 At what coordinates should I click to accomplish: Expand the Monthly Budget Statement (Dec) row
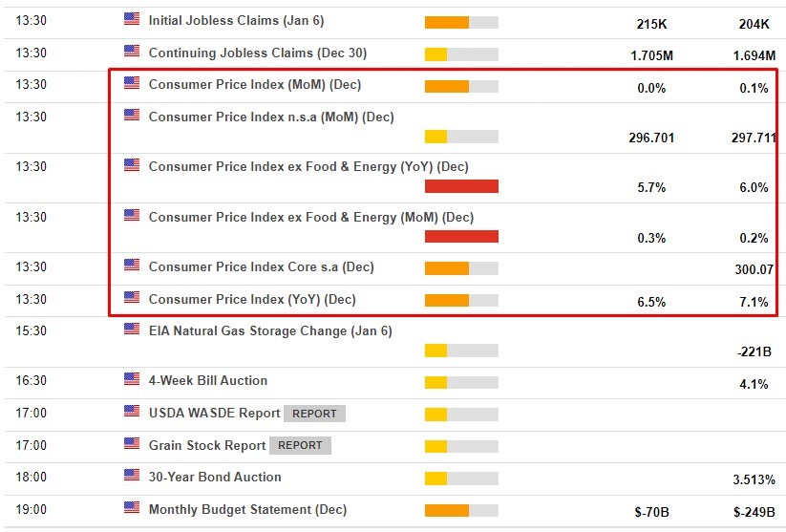[247, 510]
